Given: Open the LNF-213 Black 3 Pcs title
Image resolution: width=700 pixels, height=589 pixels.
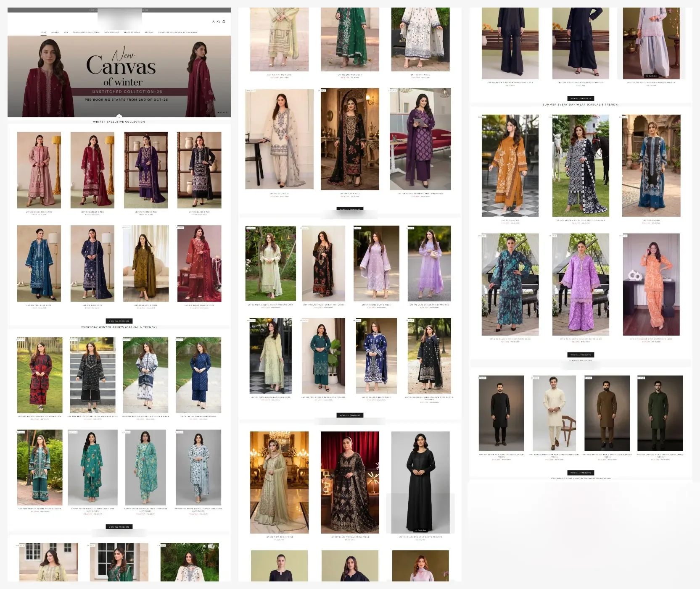Looking at the screenshot, I should pos(199,212).
